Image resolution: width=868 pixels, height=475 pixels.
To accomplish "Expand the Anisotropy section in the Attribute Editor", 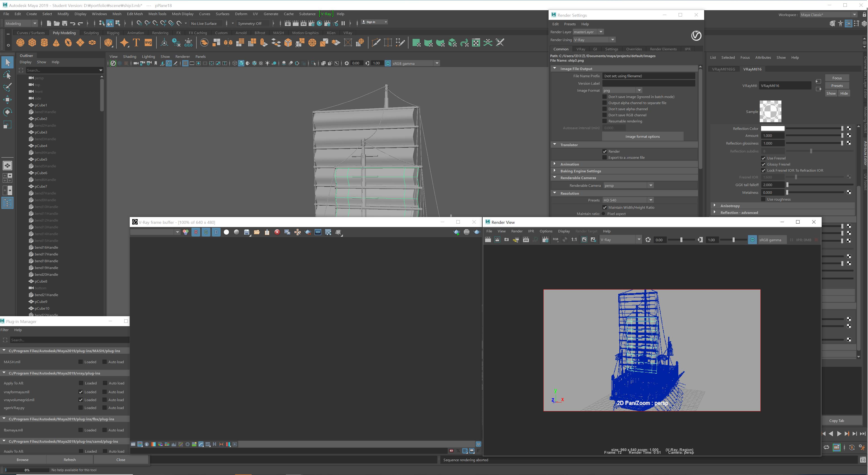I will pos(715,205).
